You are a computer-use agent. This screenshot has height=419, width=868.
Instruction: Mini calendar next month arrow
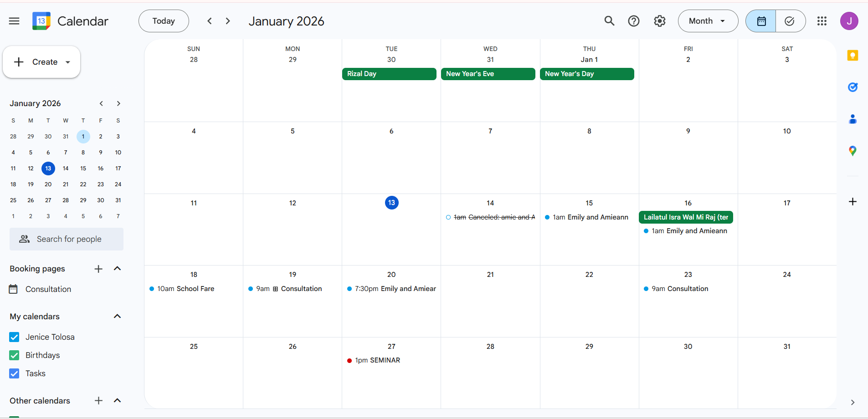(118, 103)
